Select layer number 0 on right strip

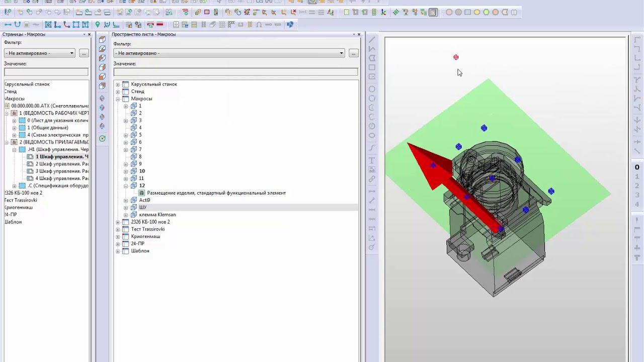click(637, 167)
